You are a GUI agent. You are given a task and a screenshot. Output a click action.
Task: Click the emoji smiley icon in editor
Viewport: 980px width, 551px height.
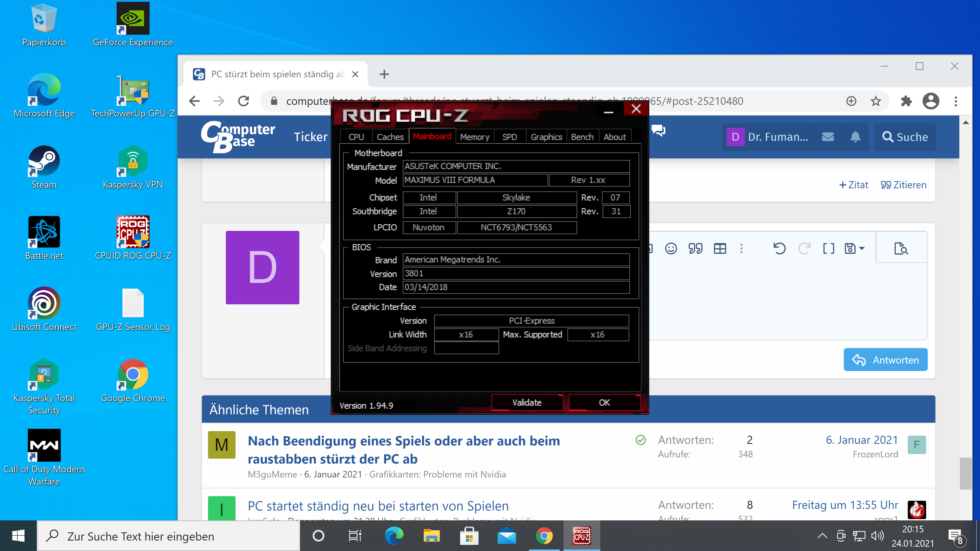click(671, 249)
